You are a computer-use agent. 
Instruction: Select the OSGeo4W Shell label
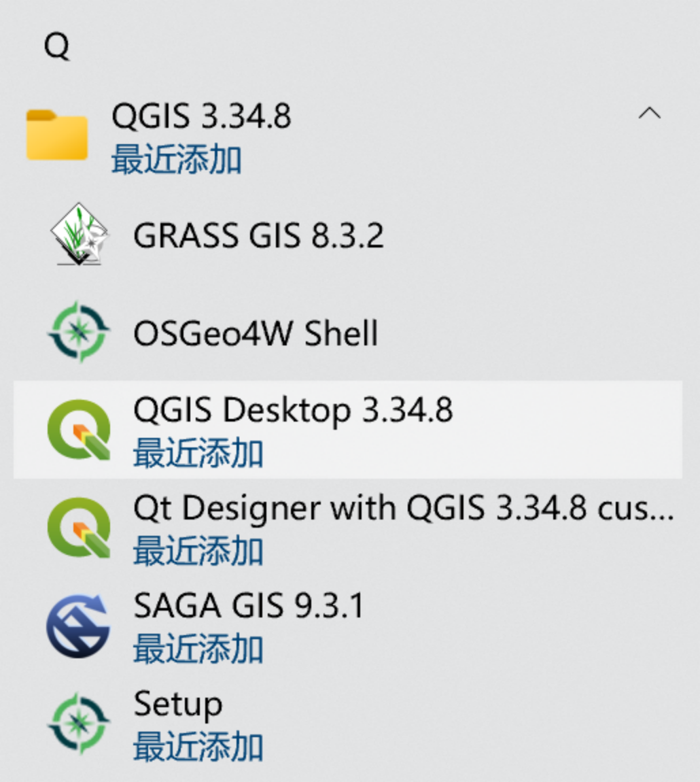tap(256, 333)
